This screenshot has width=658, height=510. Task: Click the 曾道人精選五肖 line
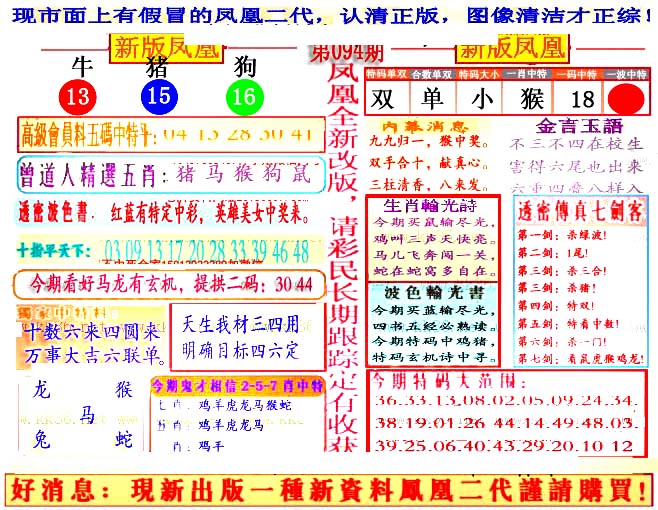(171, 174)
